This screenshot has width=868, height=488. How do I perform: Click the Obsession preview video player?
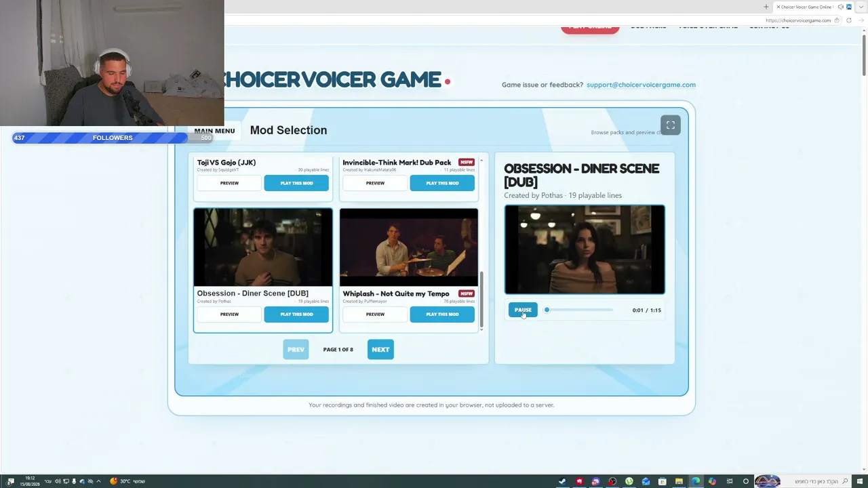pyautogui.click(x=585, y=250)
